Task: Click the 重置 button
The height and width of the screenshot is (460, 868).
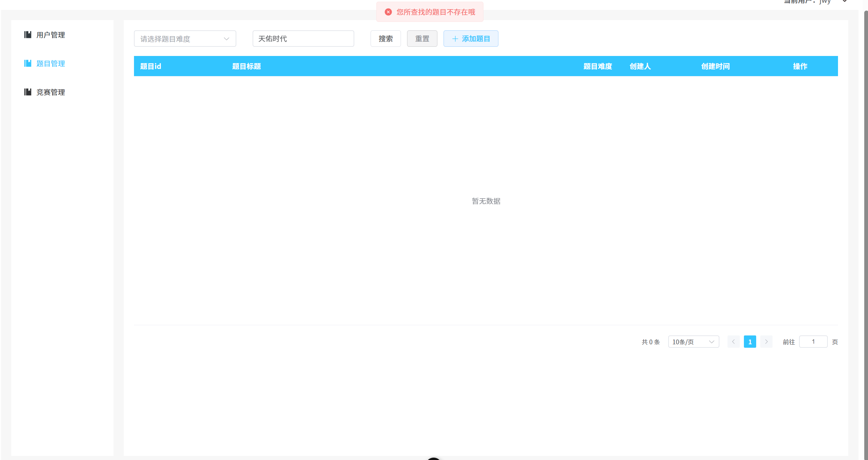Action: [422, 39]
